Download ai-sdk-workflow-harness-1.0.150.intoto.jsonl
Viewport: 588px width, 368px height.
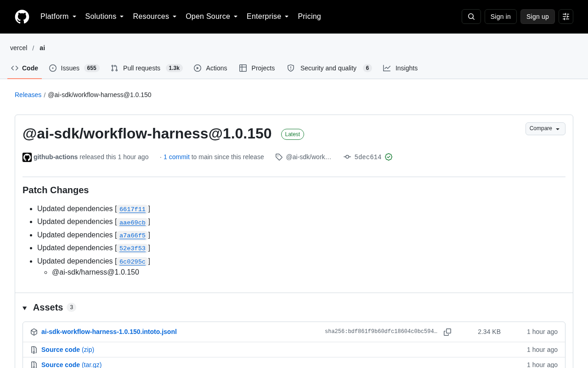coord(109,332)
